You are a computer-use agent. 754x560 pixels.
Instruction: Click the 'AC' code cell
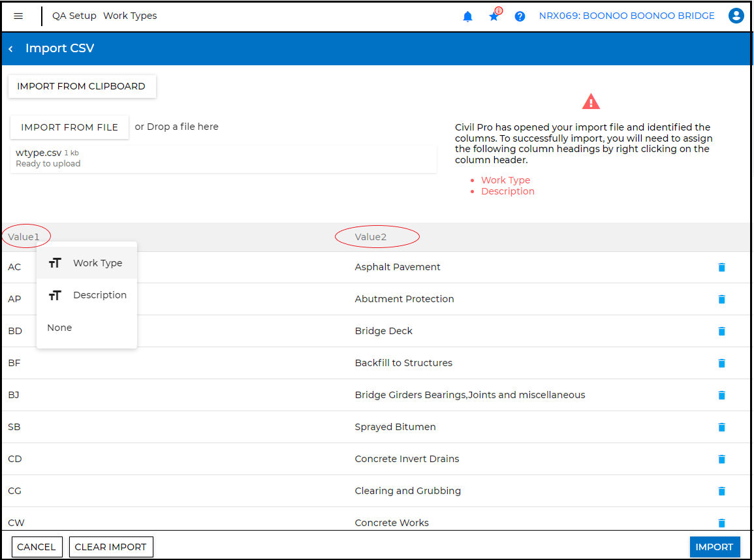tap(14, 267)
